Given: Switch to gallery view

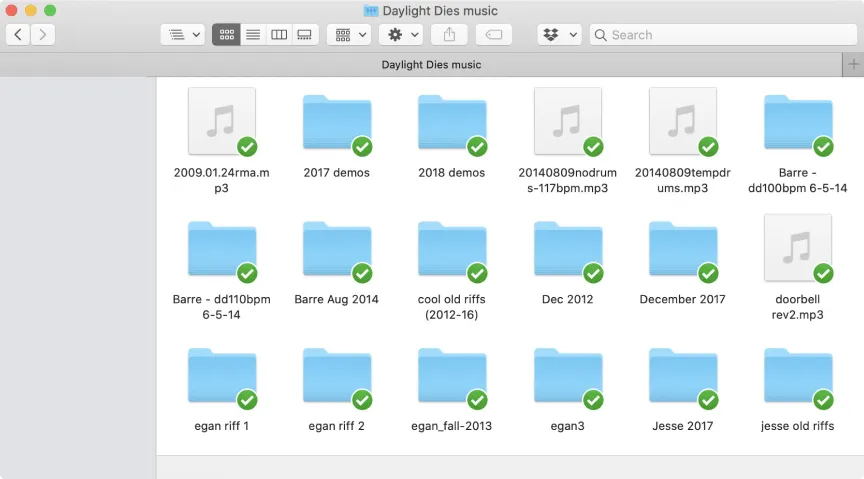Looking at the screenshot, I should point(305,35).
